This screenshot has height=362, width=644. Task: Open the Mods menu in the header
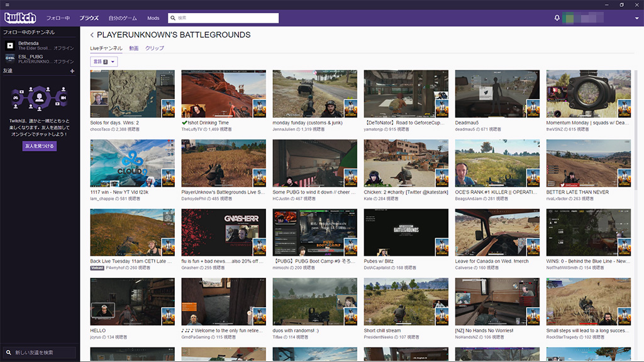(153, 18)
